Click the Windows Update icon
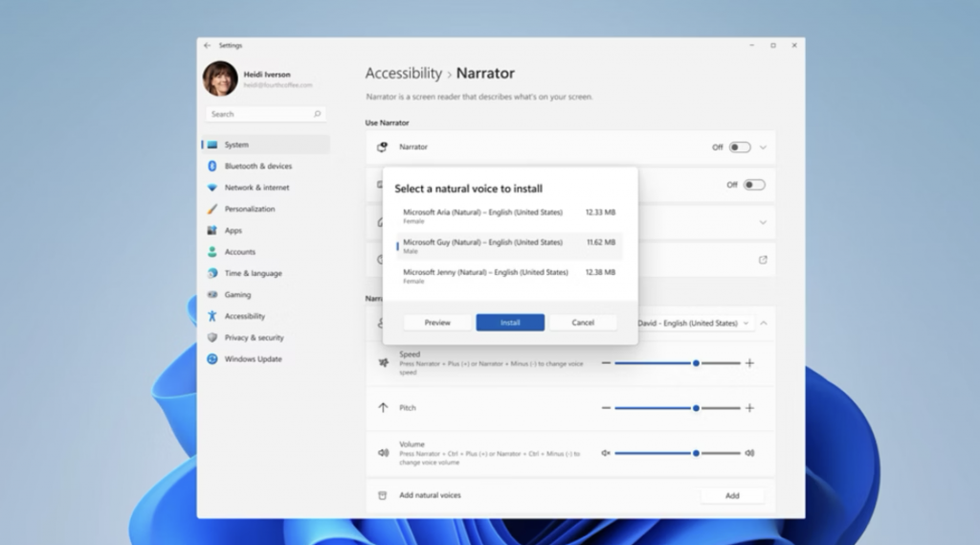Image resolution: width=980 pixels, height=545 pixels. pos(212,359)
